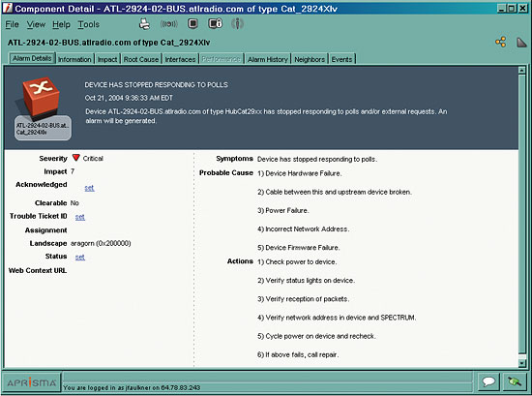
Task: Click the device name heading below the menu bar
Action: coord(108,43)
